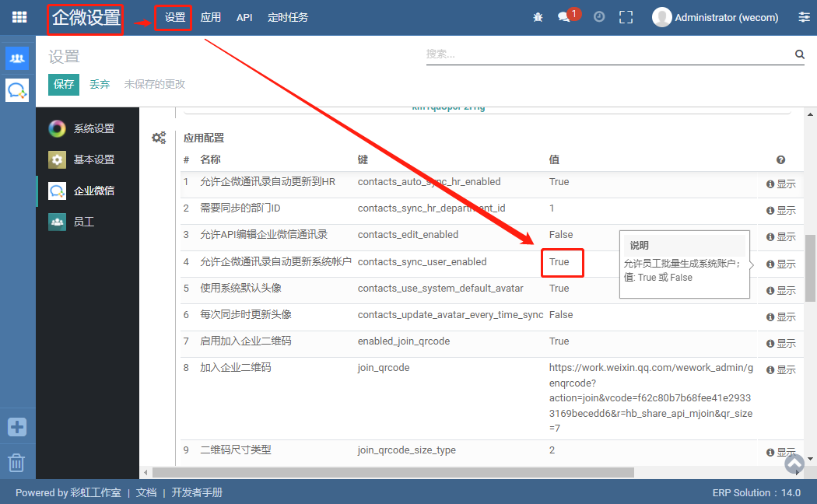Click the True value of contacts_sync_user_enabled
Viewport: 817px width, 504px height.
[559, 262]
